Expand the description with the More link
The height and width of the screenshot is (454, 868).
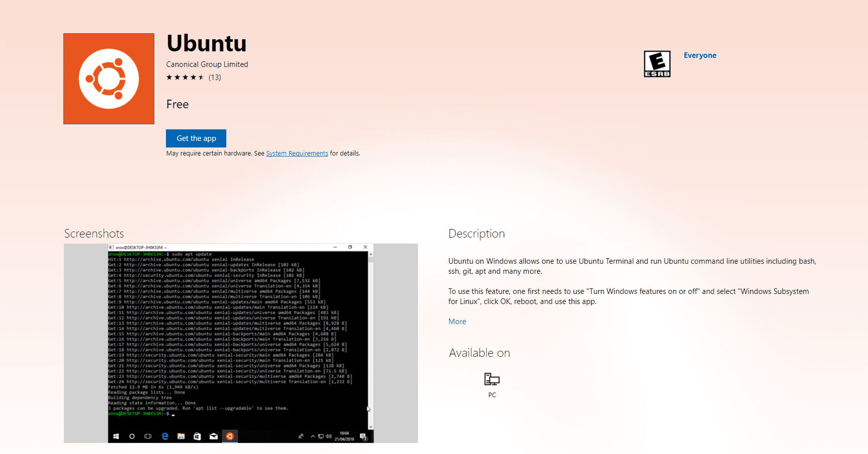(457, 322)
